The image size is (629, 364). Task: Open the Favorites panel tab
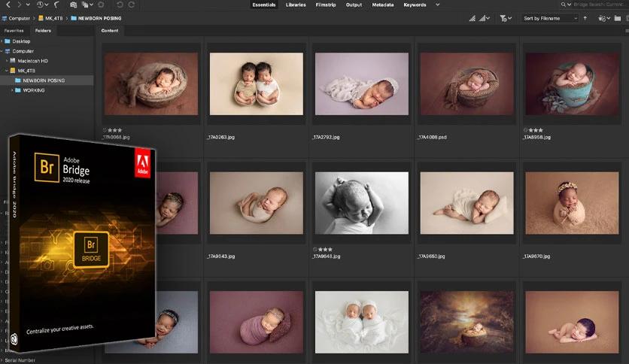[x=14, y=31]
